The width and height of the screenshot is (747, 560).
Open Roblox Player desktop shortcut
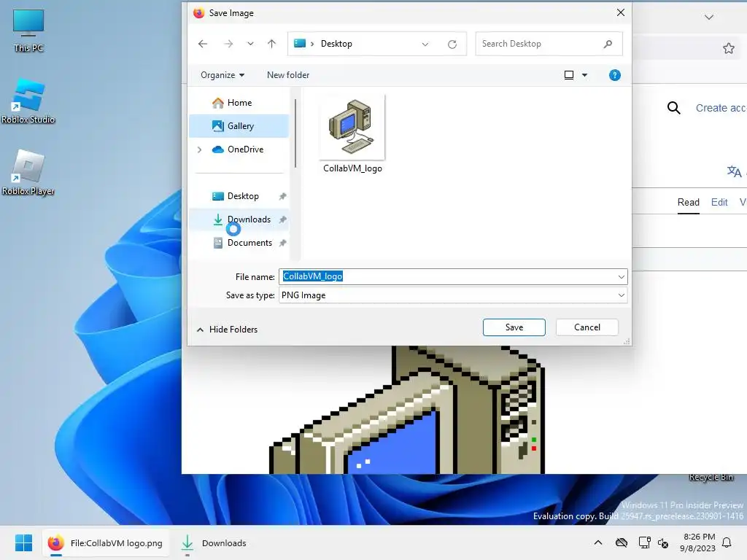[x=28, y=173]
